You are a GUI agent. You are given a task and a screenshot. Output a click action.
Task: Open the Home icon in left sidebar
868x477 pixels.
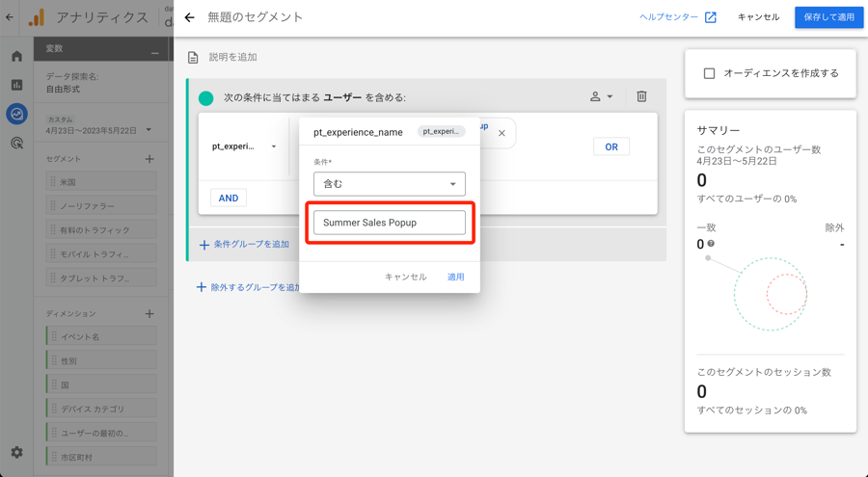tap(16, 57)
